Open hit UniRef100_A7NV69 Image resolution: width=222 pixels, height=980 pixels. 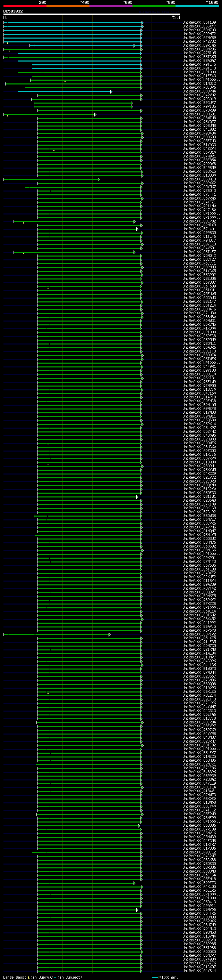(199, 38)
